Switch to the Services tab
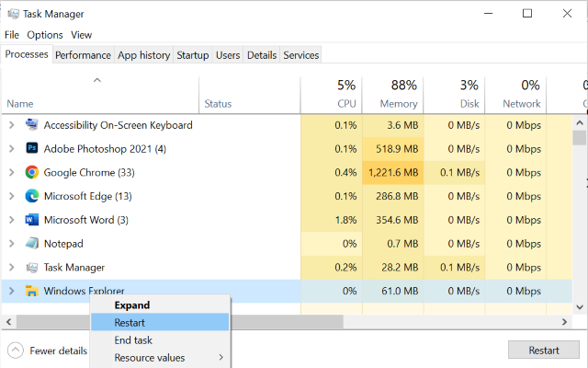Screen dimensions: 588x368 coord(300,55)
